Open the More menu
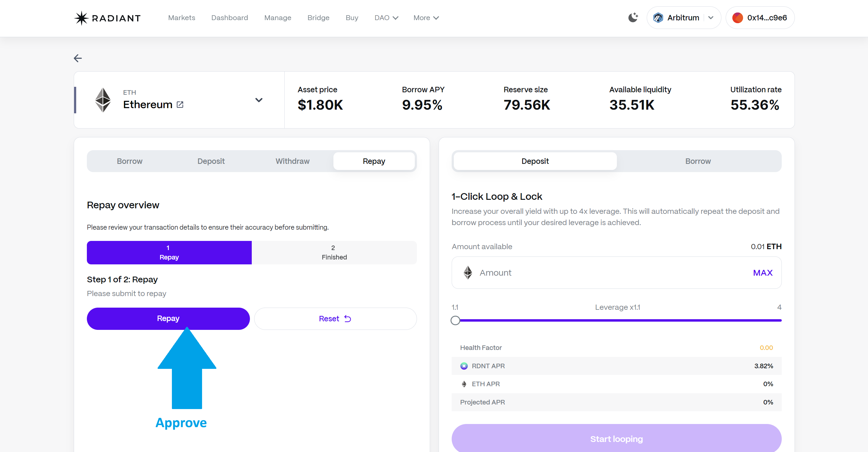The width and height of the screenshot is (868, 452). (426, 18)
